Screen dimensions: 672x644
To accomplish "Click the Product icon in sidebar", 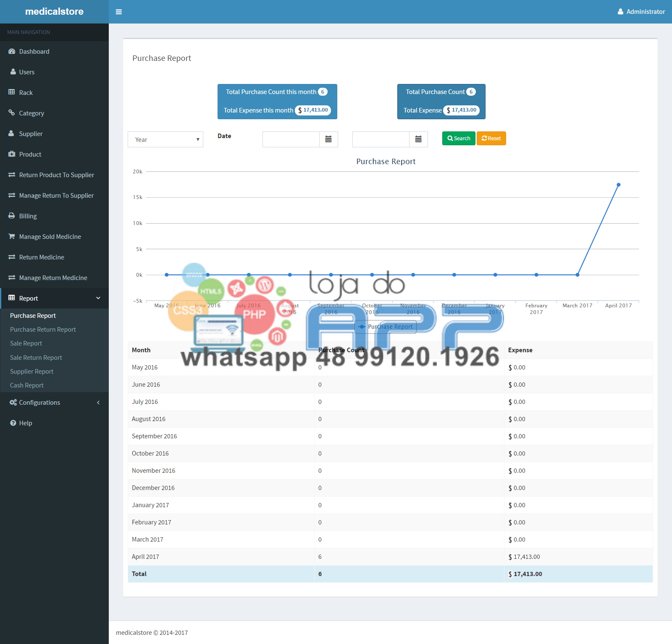I will point(12,154).
